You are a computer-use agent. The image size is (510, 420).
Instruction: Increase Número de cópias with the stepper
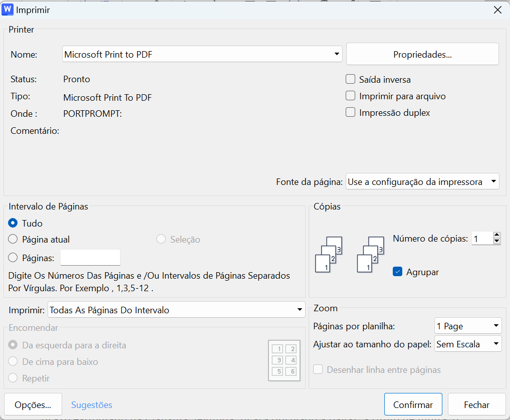coord(496,235)
